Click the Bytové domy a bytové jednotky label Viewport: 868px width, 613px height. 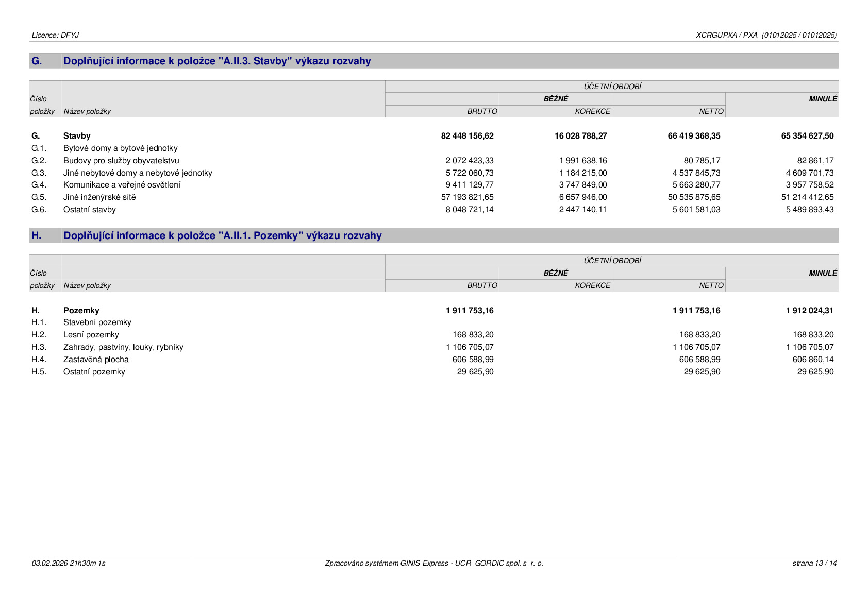(120, 148)
